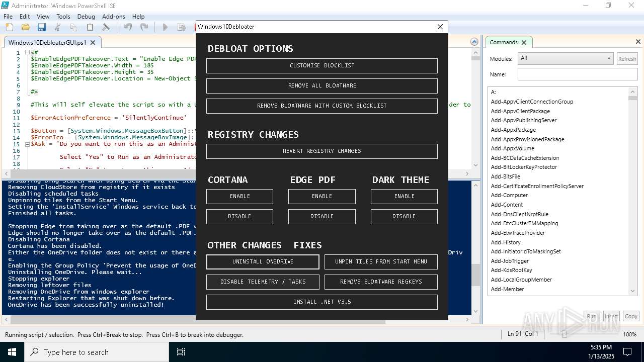
Task: Select Add-JobTrigger in the commands list
Action: [510, 261]
